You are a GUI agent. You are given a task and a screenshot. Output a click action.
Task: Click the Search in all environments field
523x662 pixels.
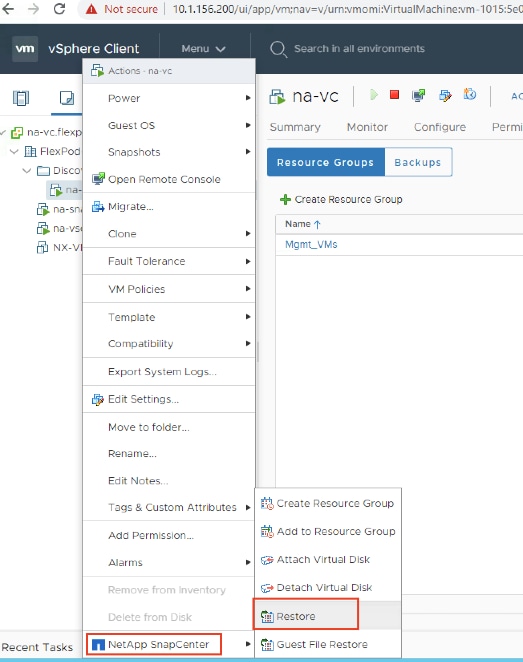coord(359,49)
